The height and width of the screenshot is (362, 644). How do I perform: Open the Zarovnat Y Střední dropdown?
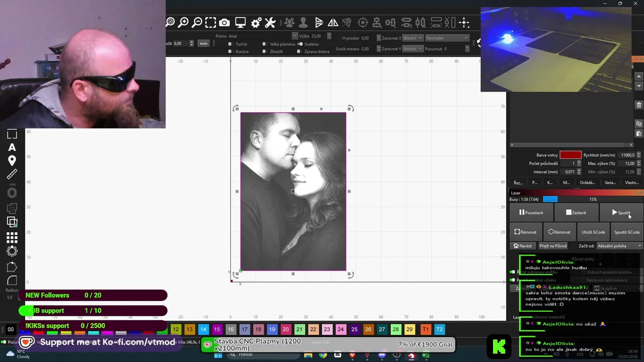(413, 49)
